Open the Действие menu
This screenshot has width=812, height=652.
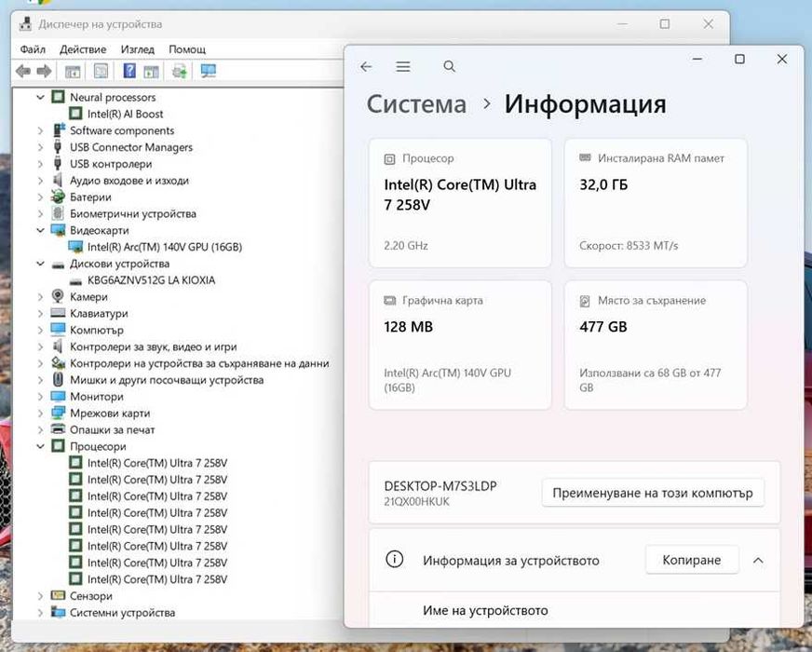click(x=83, y=49)
